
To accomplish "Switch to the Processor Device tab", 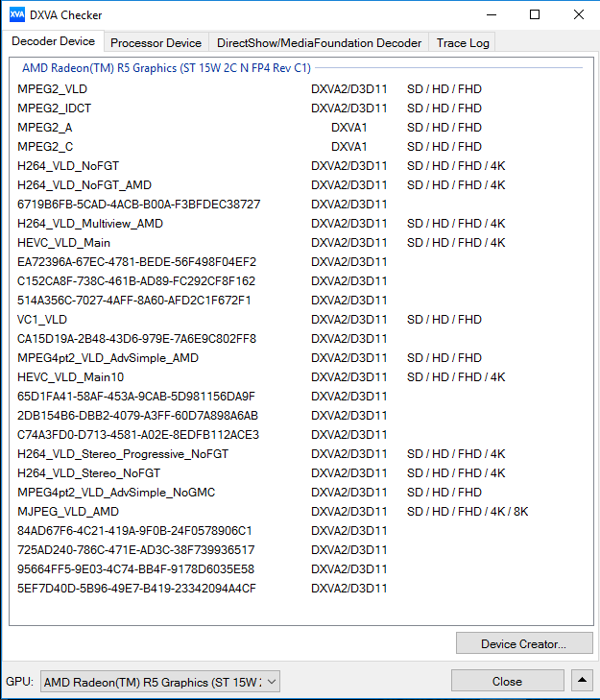I will click(156, 43).
